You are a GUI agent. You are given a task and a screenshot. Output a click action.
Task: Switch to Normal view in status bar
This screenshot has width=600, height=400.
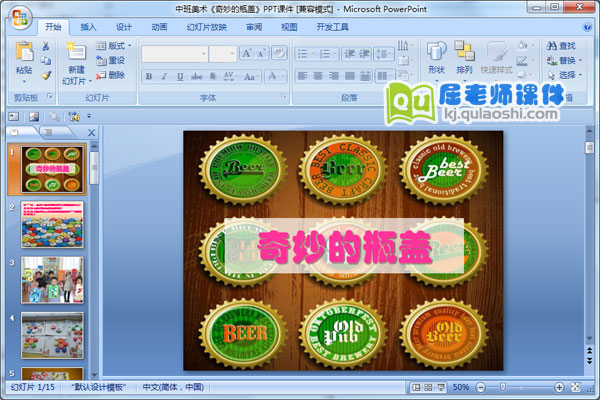416,387
